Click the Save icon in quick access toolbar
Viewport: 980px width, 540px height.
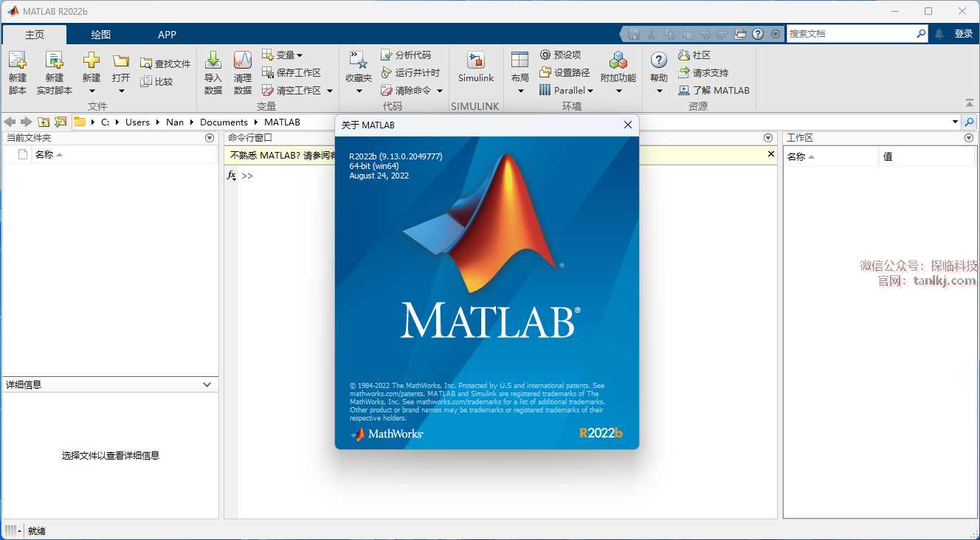click(x=634, y=34)
